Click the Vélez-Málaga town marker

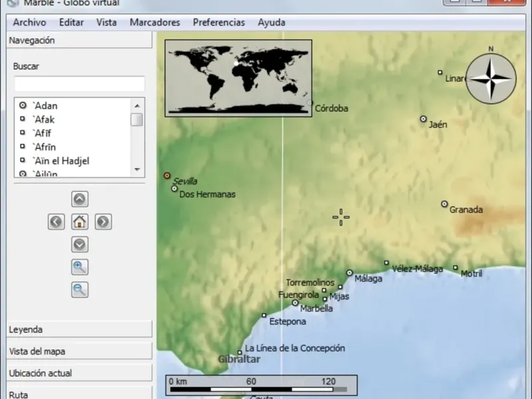coord(386,263)
